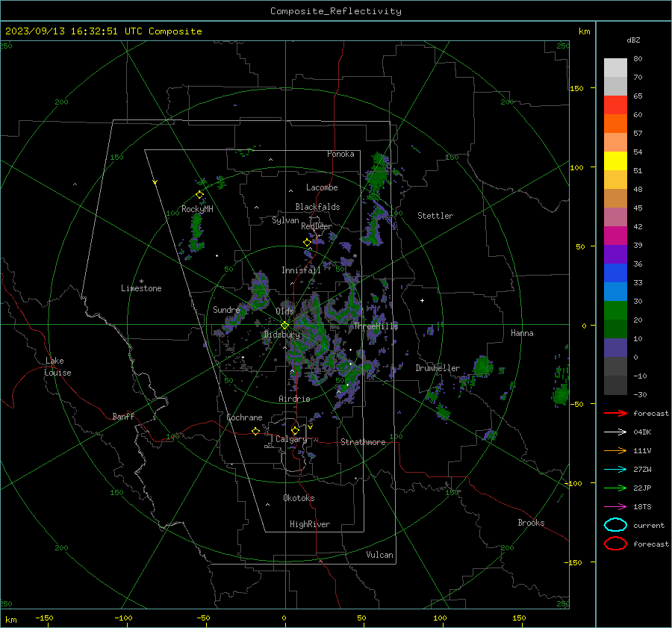Click the Blackfalds label
Image resolution: width=672 pixels, height=628 pixels.
click(317, 207)
